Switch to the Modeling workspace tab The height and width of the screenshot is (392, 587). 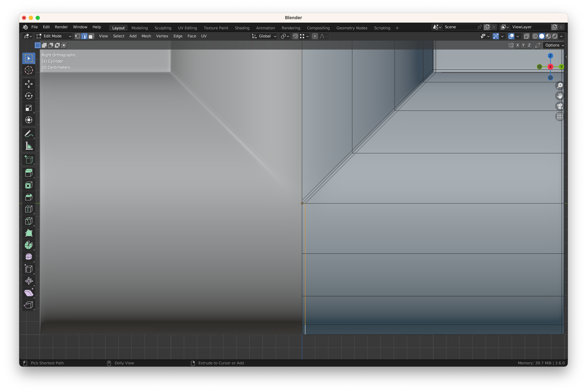[139, 28]
